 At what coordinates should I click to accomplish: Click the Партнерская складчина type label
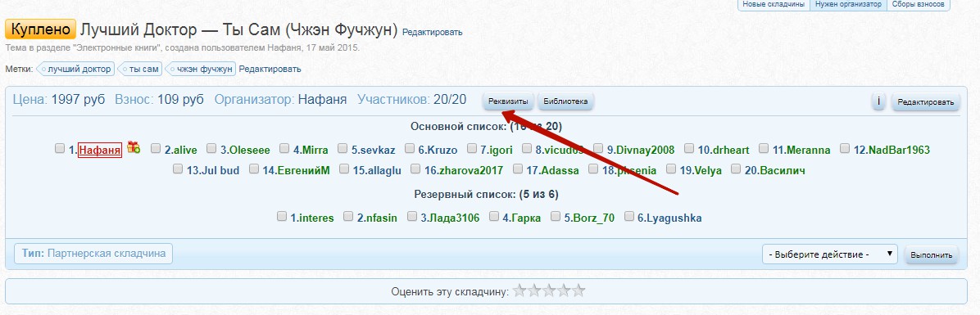(93, 254)
